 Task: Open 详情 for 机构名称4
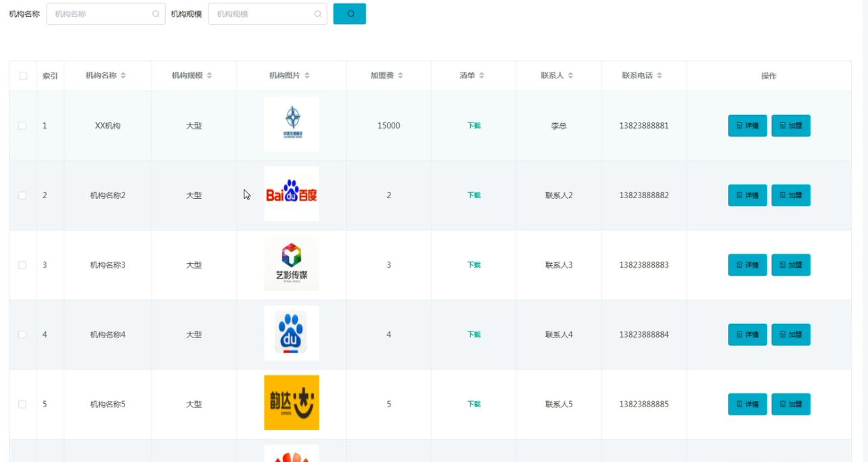tap(748, 335)
